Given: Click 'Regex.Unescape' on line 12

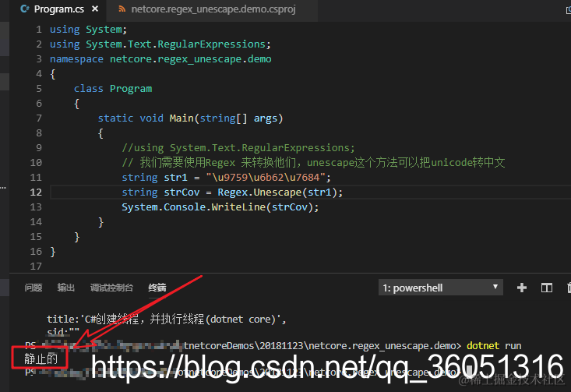Looking at the screenshot, I should 259,192.
